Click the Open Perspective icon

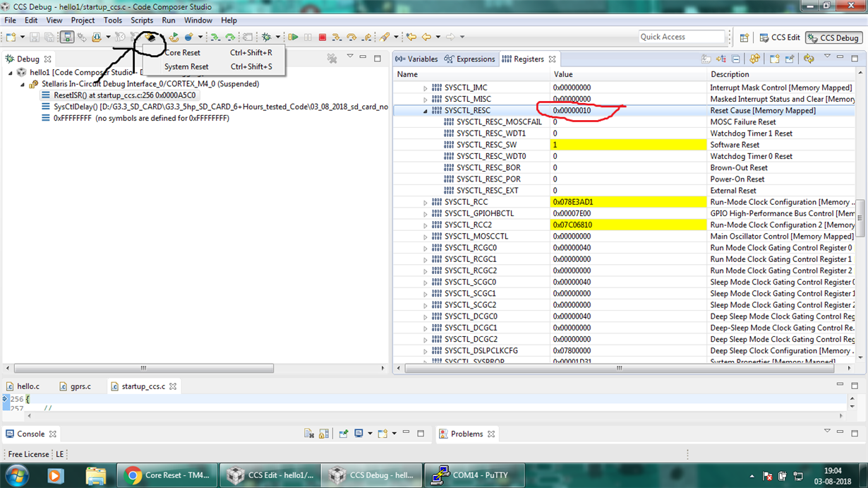[744, 37]
